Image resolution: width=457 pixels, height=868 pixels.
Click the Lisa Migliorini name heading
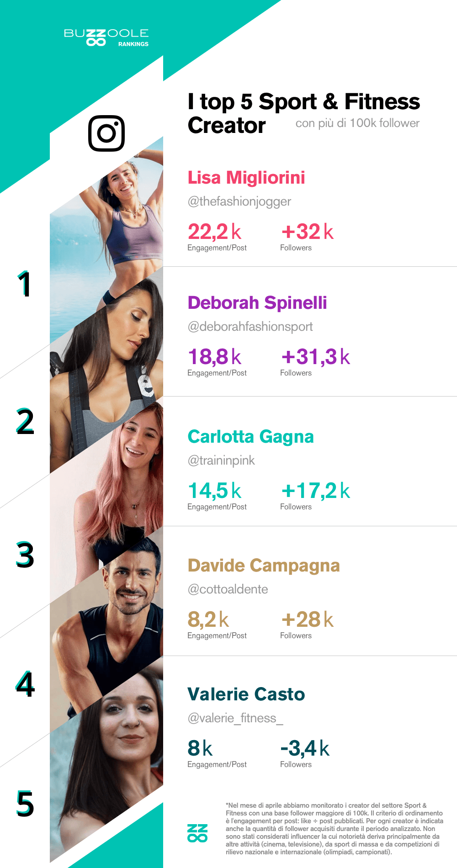tap(246, 178)
